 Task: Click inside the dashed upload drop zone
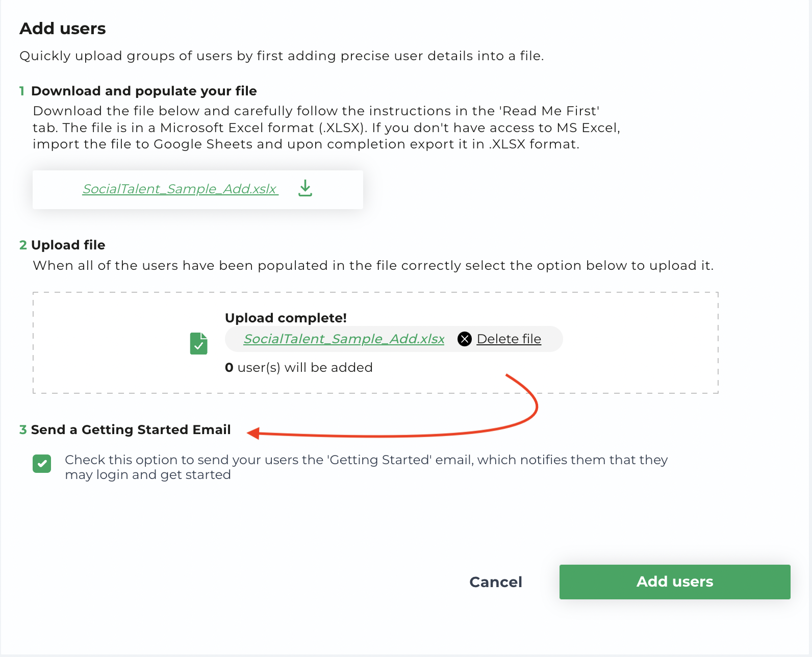(375, 343)
